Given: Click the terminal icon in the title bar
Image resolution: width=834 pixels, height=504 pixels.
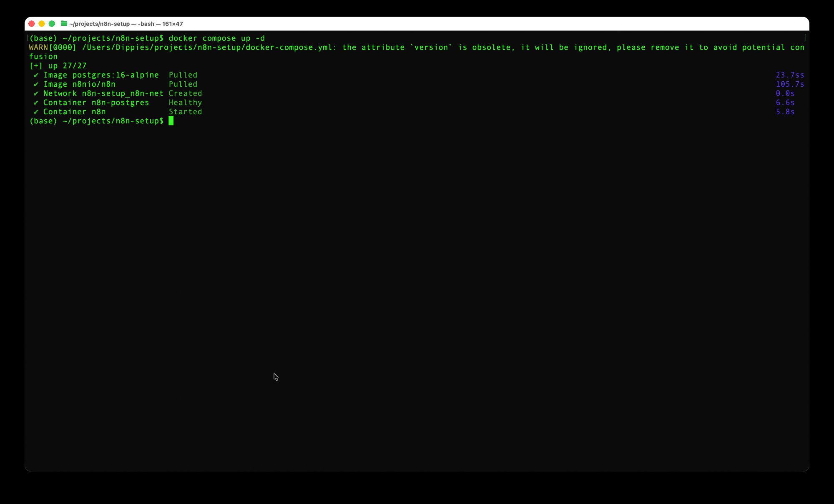Looking at the screenshot, I should [63, 24].
